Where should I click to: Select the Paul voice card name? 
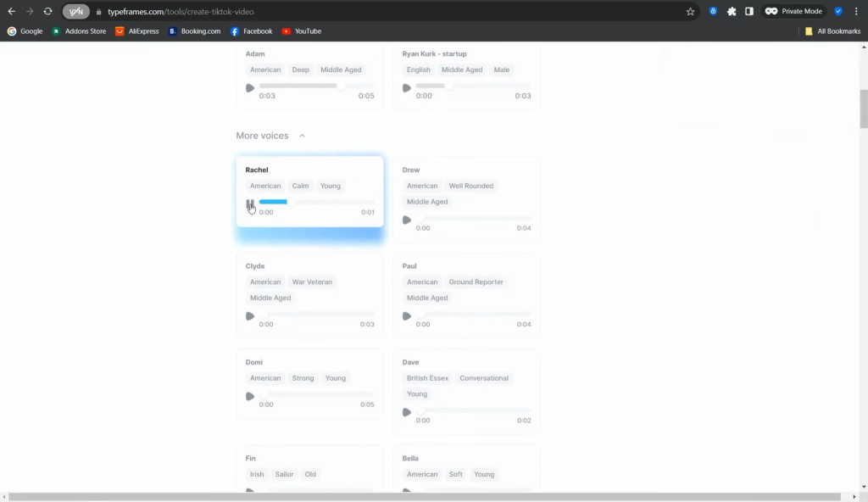pyautogui.click(x=409, y=266)
